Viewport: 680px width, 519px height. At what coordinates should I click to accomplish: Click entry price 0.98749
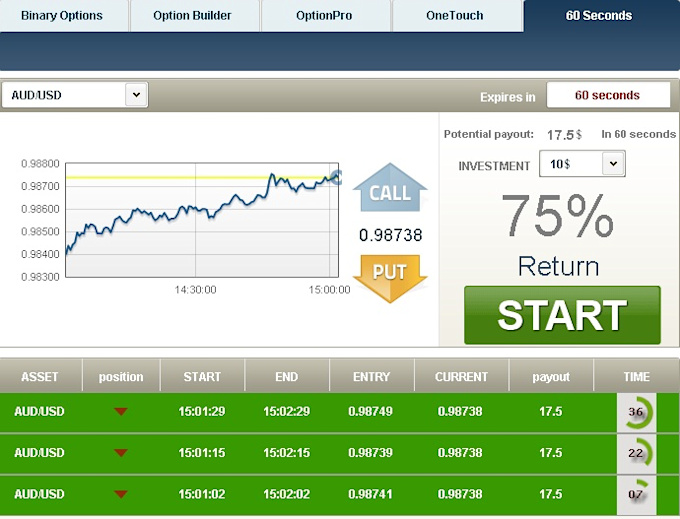[370, 411]
